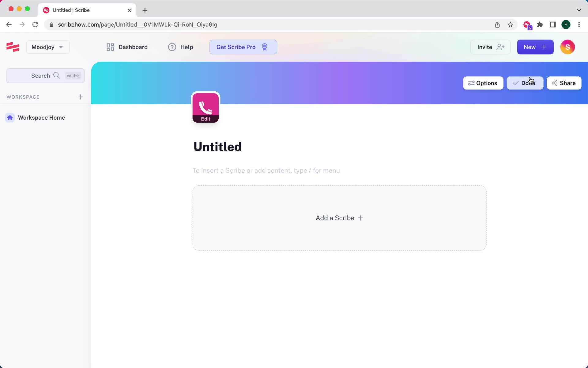588x368 pixels.
Task: Expand the WORKSPACE add menu
Action: tap(80, 97)
